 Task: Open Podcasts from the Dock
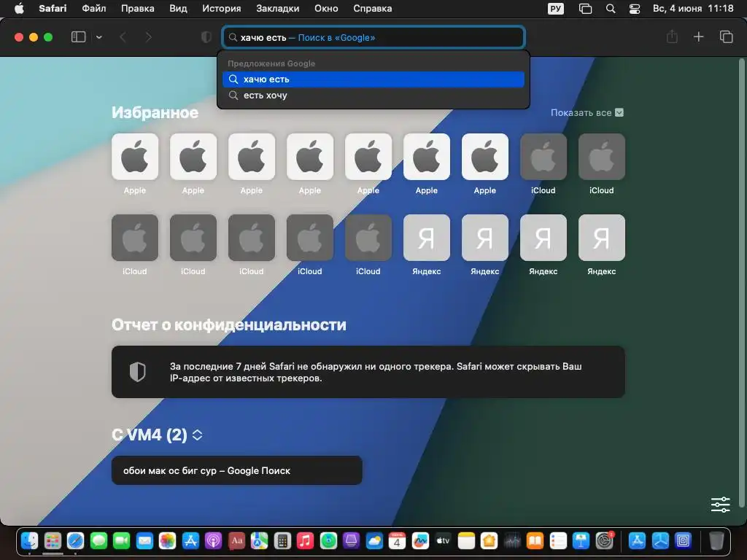coord(214,541)
